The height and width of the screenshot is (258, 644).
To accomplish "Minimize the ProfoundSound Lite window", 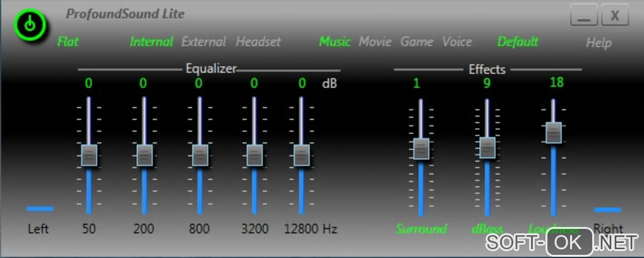I will (583, 16).
